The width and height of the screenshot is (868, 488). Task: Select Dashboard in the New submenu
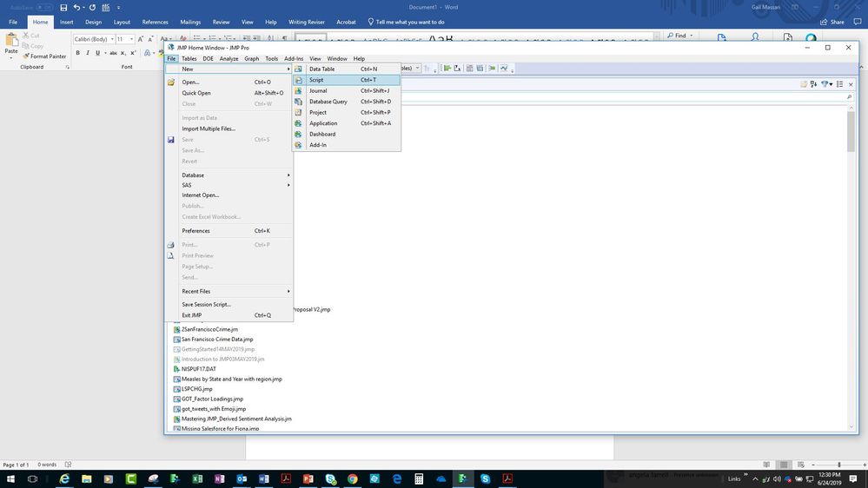(346, 134)
